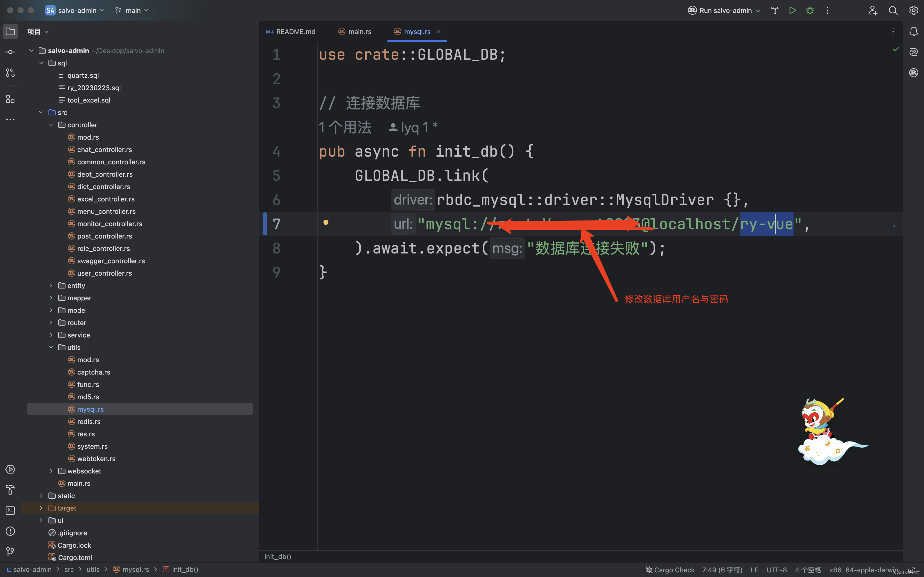Run salvo-admin in debug mode
Screen dimensions: 924x577
(810, 10)
